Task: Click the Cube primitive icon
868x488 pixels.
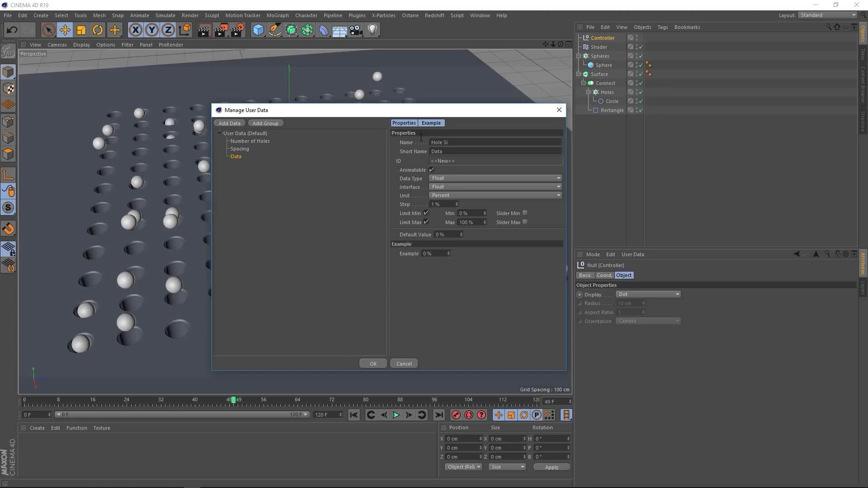Action: pos(258,30)
